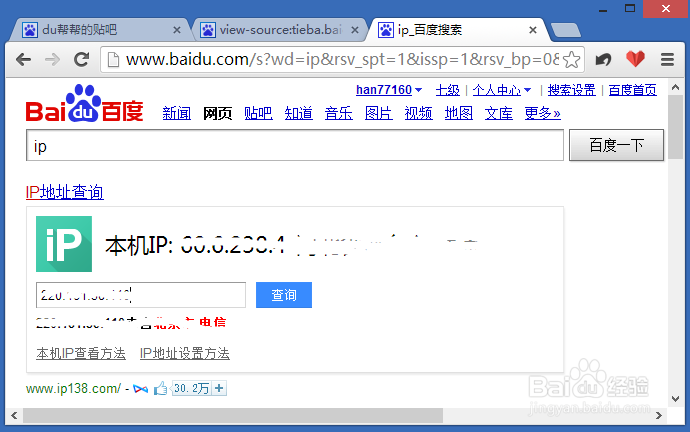The image size is (690, 432).
Task: Click the 30.2万 likes count
Action: [x=191, y=388]
